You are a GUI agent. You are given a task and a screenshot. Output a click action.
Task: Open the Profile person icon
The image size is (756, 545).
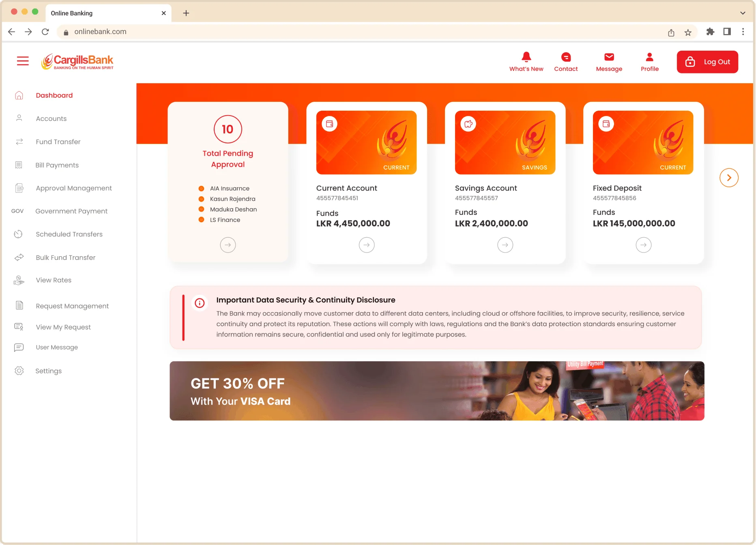tap(649, 57)
